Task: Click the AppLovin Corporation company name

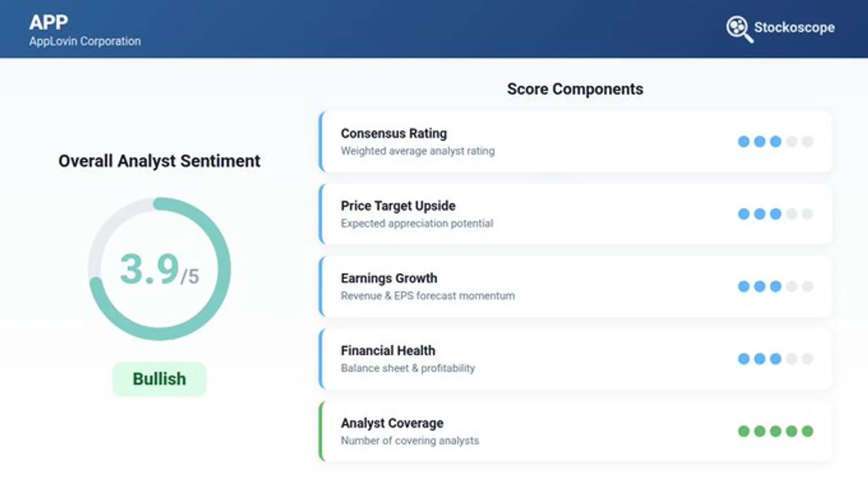Action: pos(85,42)
